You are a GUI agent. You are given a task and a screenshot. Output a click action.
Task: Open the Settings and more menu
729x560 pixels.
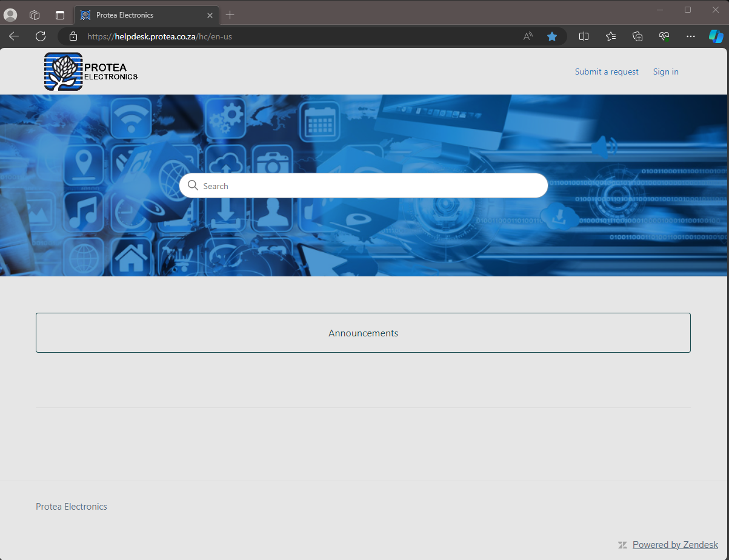691,36
